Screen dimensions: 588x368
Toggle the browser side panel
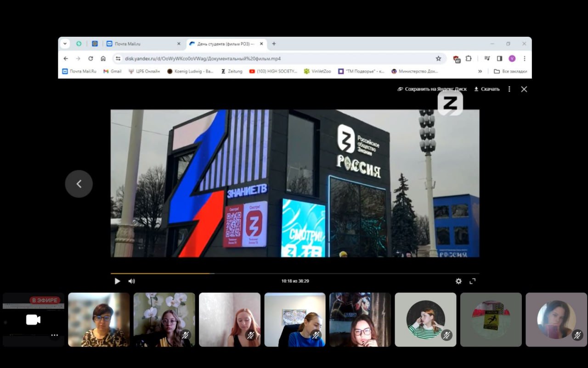[x=499, y=58]
